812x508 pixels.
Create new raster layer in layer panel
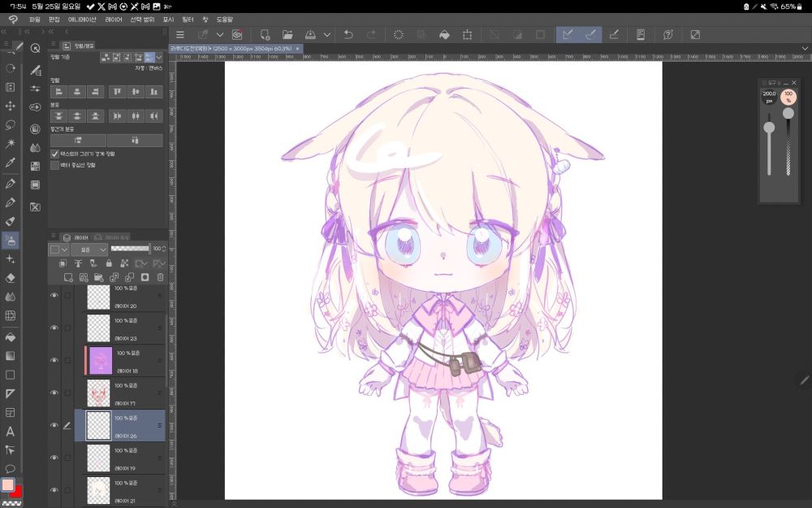(68, 277)
